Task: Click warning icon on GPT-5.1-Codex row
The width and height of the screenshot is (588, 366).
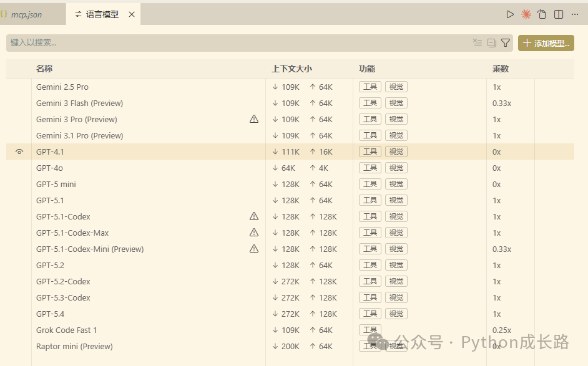Action: [254, 216]
